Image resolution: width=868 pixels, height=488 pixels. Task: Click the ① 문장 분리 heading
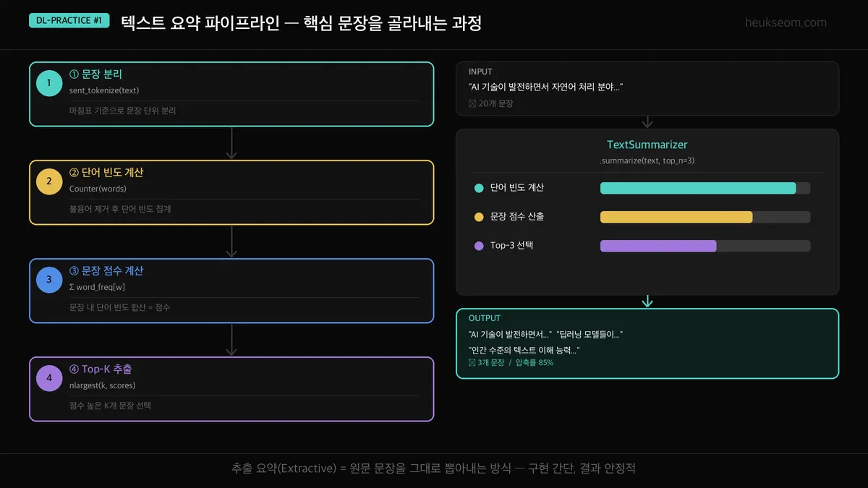tap(95, 74)
